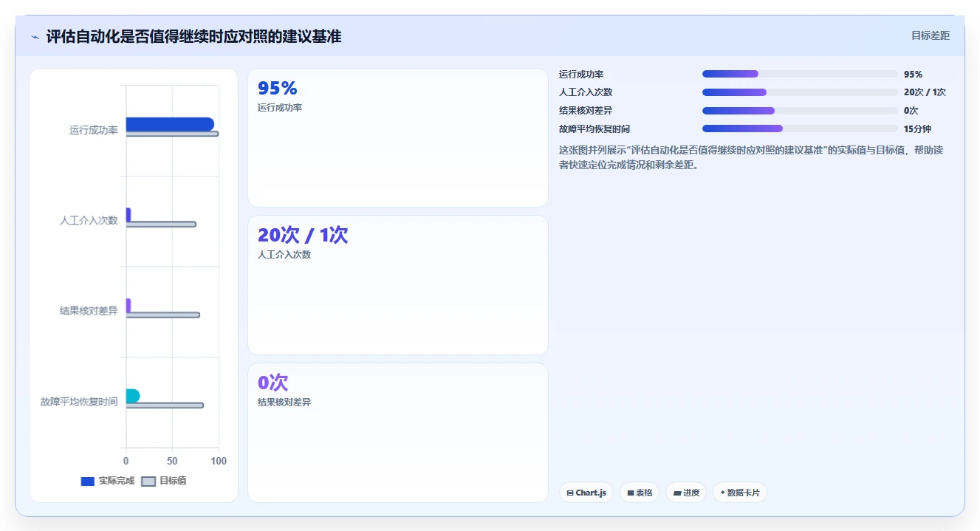This screenshot has width=980, height=531.
Task: Click the cyan 故障平均恢复时间 actual bar
Action: pos(133,396)
